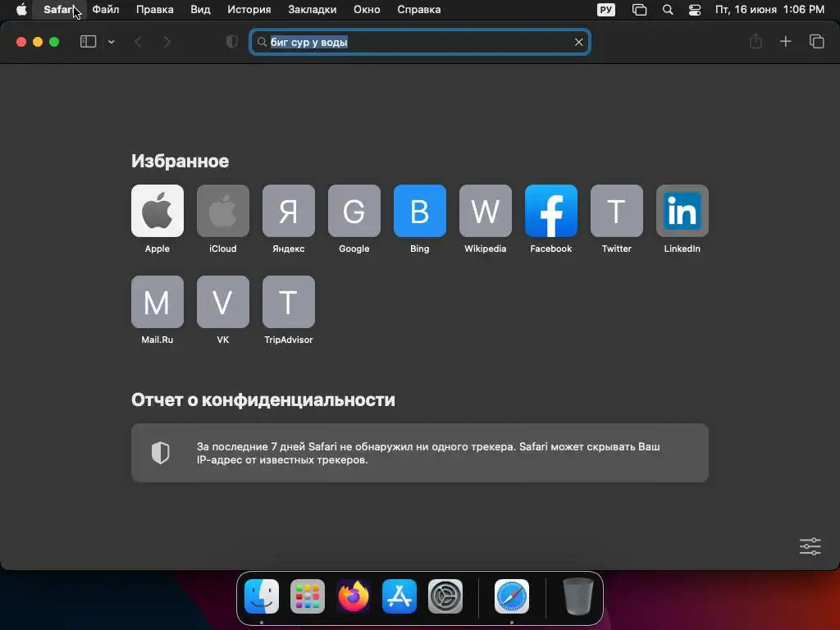Open the TripAdvisor favorite tile
Screen dimensions: 840x630
tap(288, 302)
